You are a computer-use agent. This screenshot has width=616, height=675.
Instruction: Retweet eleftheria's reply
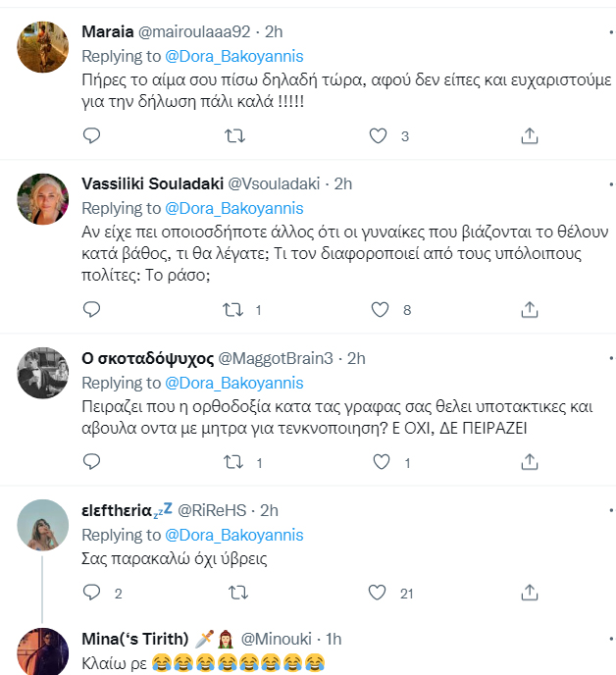pos(238,593)
